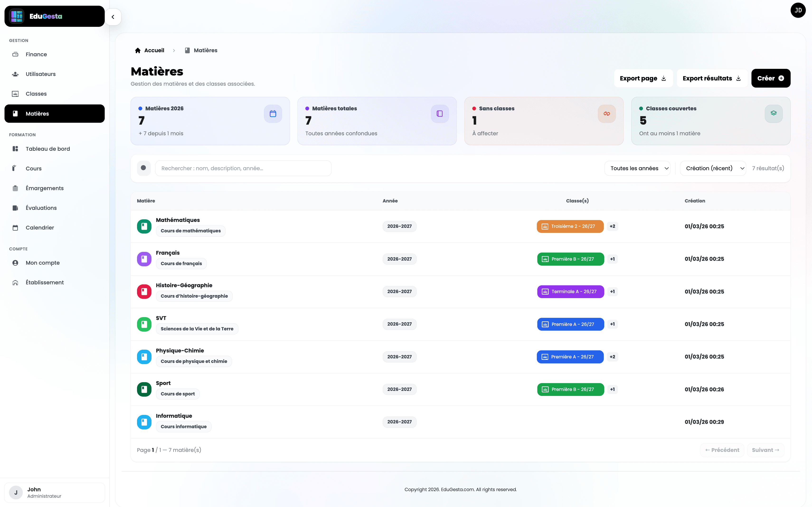
Task: Click the broken link icon on Sans classes card
Action: click(x=606, y=114)
